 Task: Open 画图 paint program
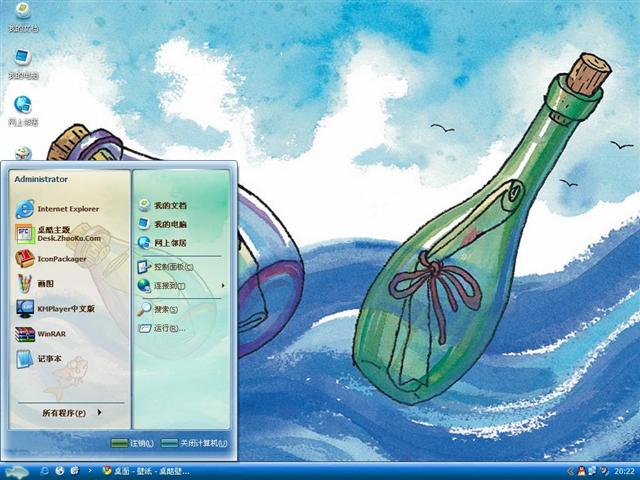pos(35,284)
